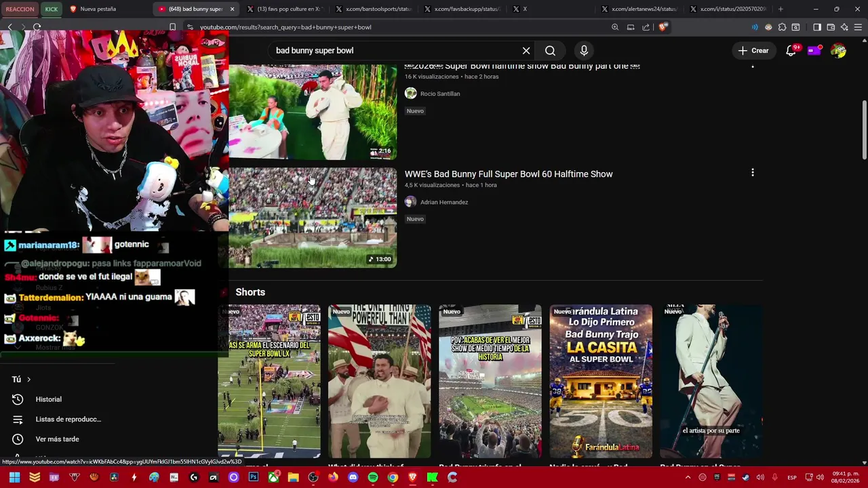Open the 'mejor show de medio tiempo' short
Viewport: 868px width, 488px height.
pyautogui.click(x=490, y=381)
